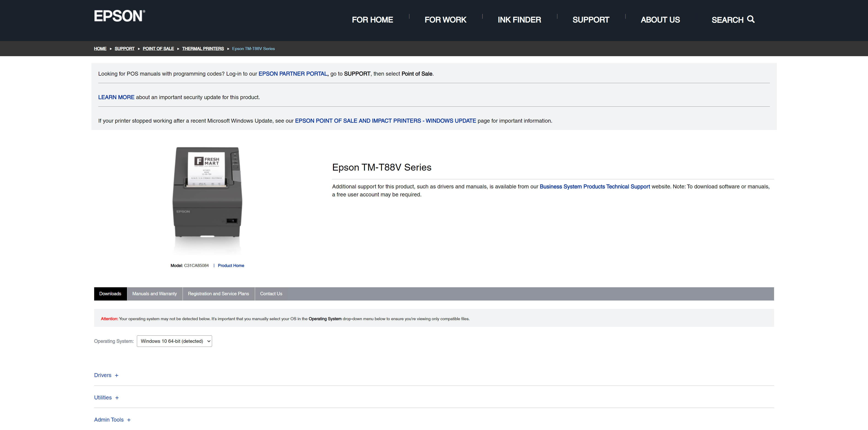The image size is (868, 430).
Task: Open the Operating System dropdown
Action: pos(174,341)
